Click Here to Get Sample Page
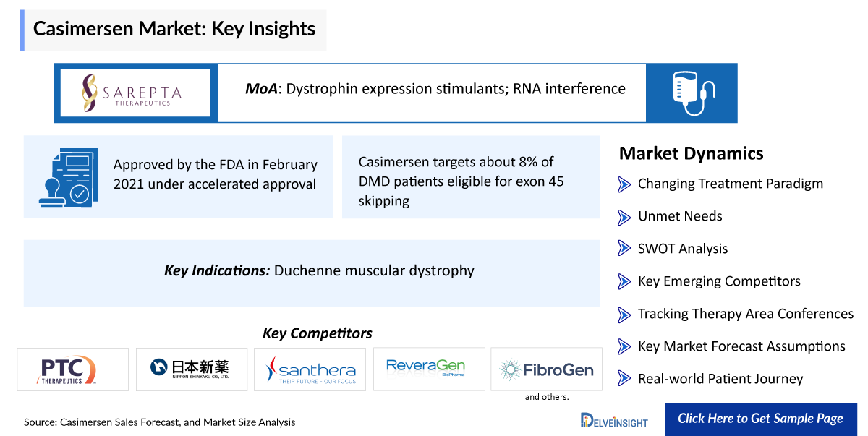Image resolution: width=868 pixels, height=436 pixels. pos(760,419)
